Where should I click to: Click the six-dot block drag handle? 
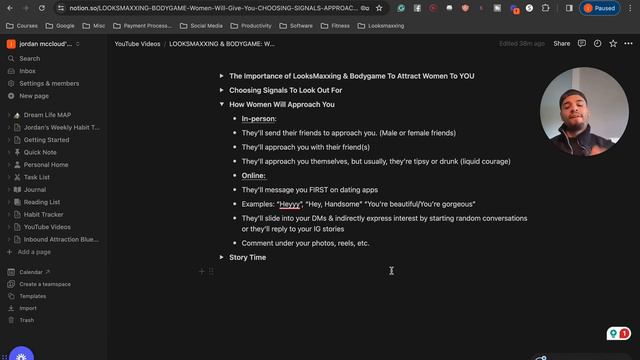tap(211, 271)
